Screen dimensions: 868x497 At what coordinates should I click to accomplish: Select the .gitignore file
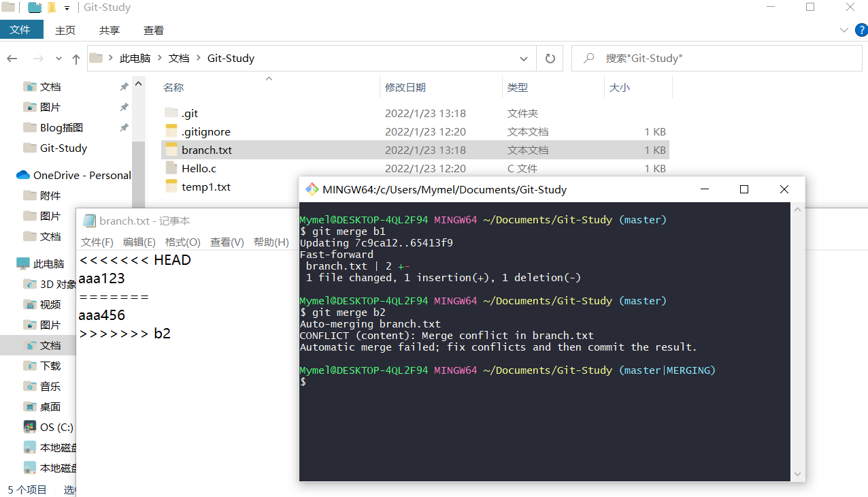415,131
